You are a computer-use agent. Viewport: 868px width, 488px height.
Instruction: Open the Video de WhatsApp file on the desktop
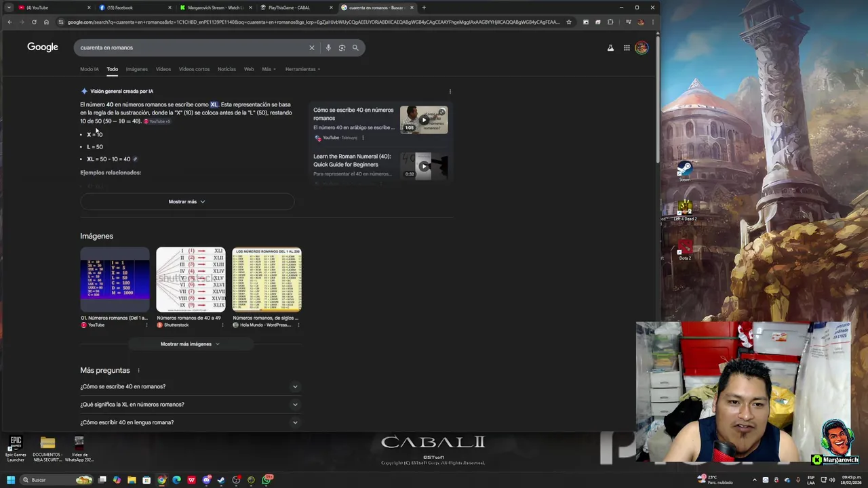(x=79, y=448)
